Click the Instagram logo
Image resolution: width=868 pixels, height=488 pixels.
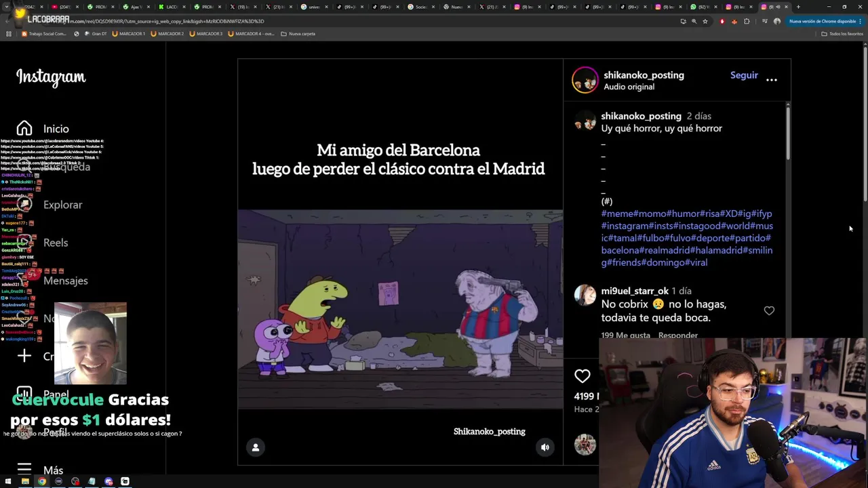51,77
